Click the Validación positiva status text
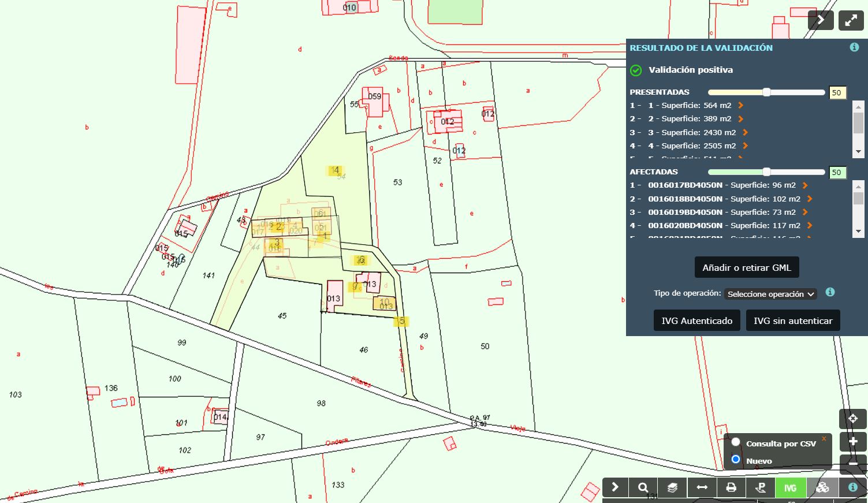The image size is (868, 503). [691, 70]
